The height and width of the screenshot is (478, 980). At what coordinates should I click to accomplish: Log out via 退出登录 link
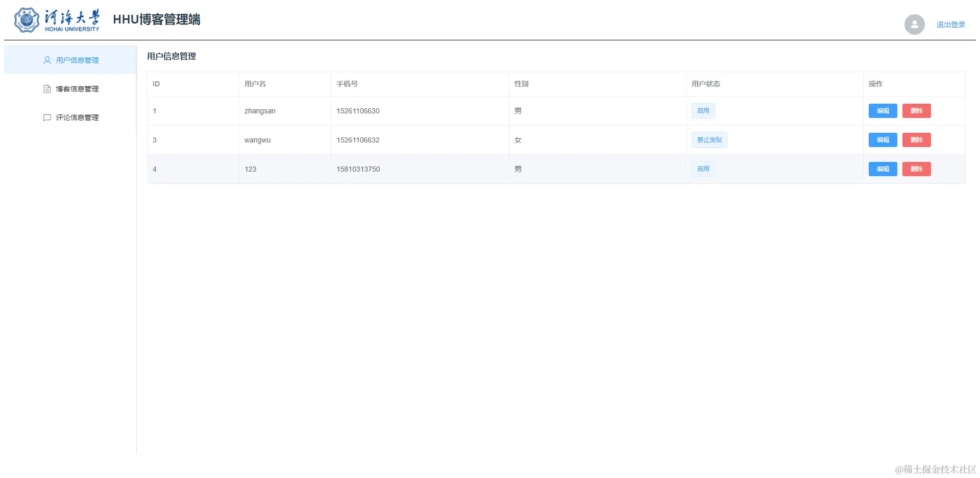coord(950,25)
